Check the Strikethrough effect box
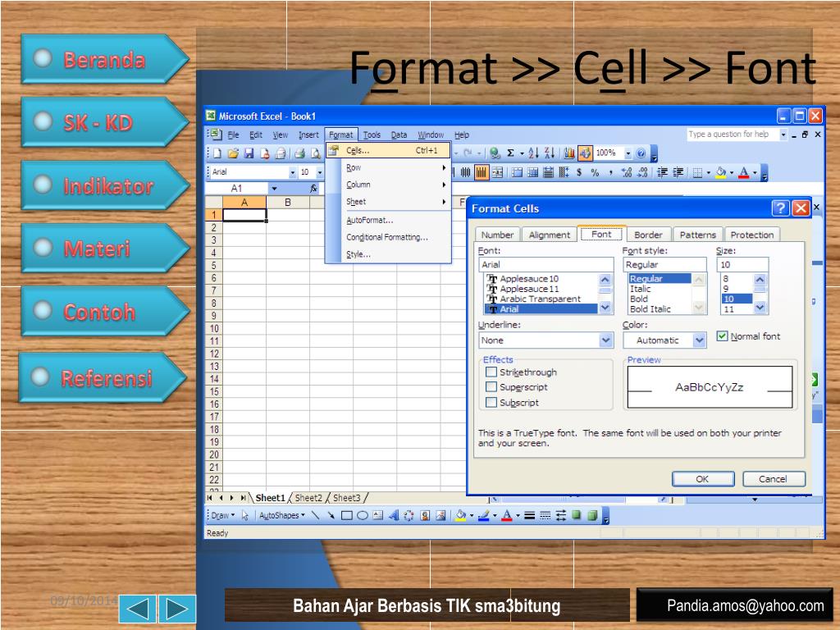This screenshot has width=840, height=630. [491, 372]
